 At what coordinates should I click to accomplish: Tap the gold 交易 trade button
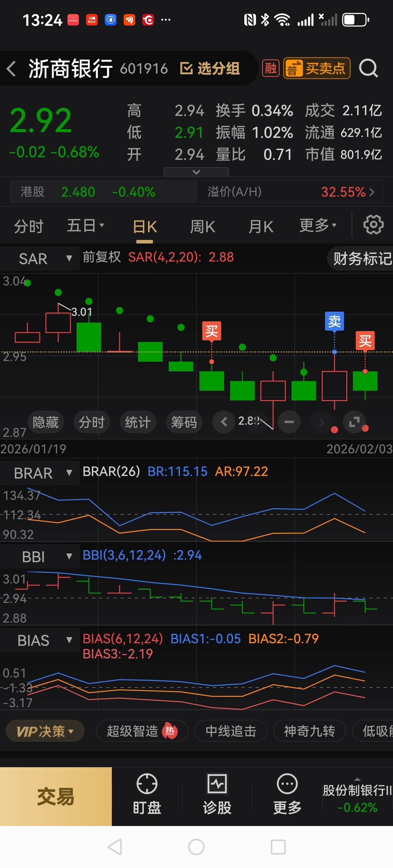(x=56, y=797)
